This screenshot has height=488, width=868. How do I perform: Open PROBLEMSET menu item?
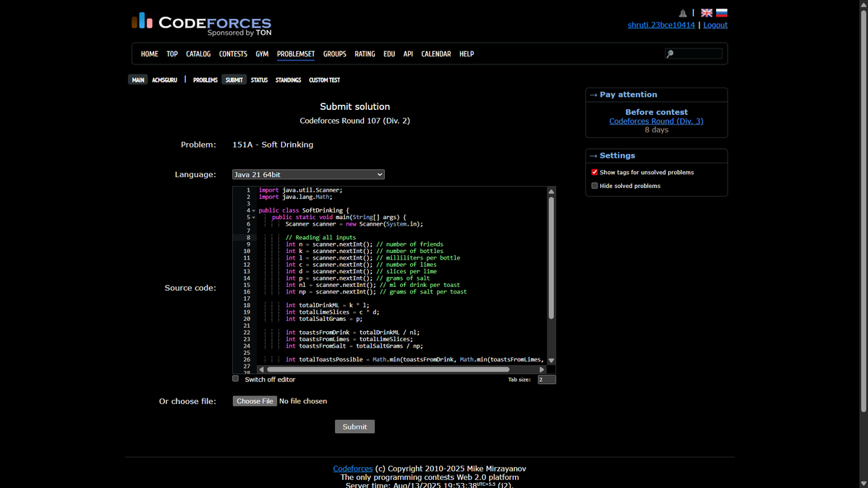pyautogui.click(x=296, y=53)
